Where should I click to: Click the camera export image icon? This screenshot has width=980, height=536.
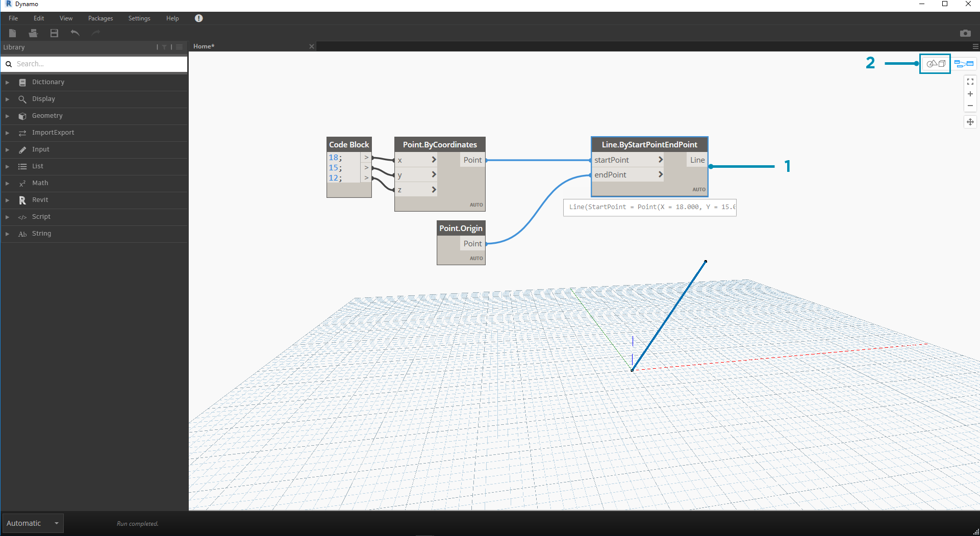965,33
